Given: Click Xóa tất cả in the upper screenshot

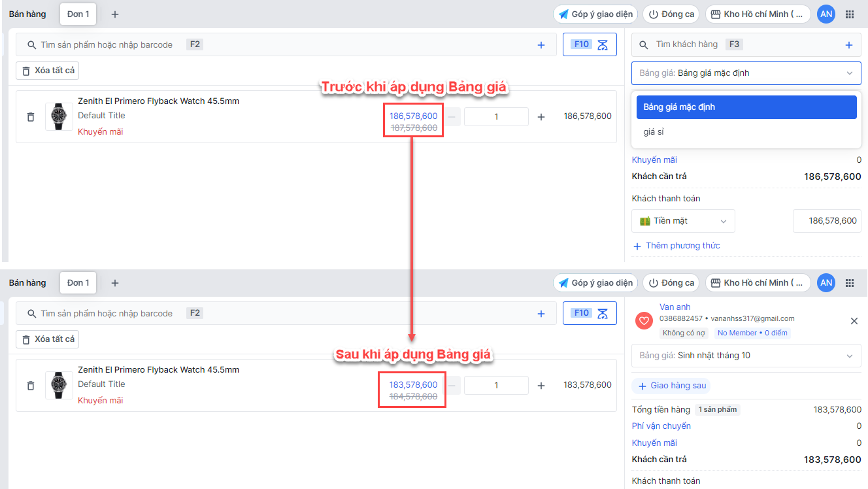Looking at the screenshot, I should (x=48, y=71).
